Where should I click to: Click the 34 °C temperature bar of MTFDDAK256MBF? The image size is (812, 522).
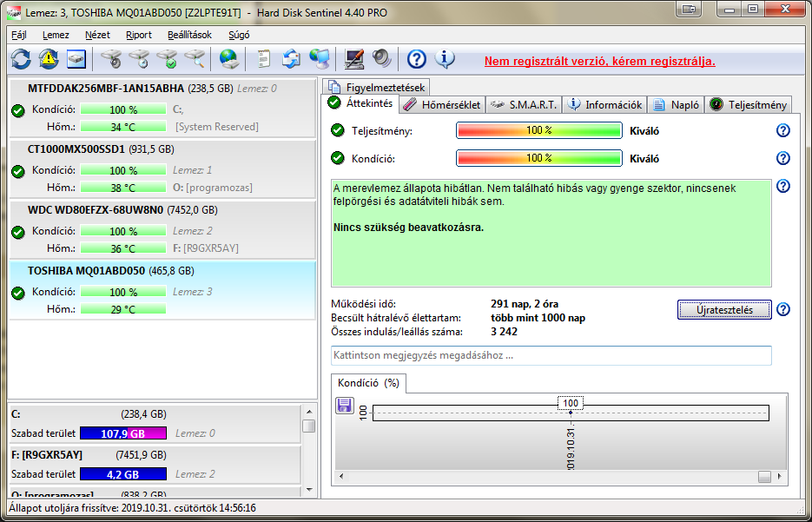point(123,127)
